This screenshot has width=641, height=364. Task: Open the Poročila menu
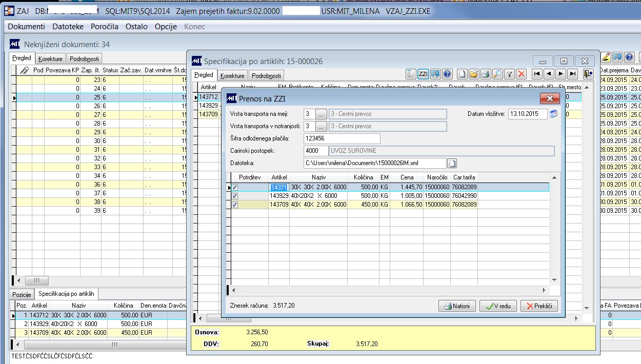click(105, 27)
